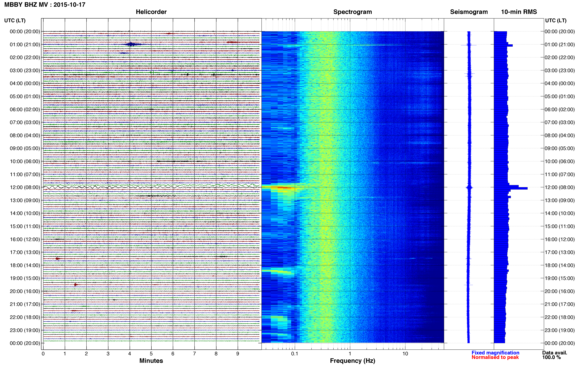Click the 'Minutes' axis label

(151, 361)
